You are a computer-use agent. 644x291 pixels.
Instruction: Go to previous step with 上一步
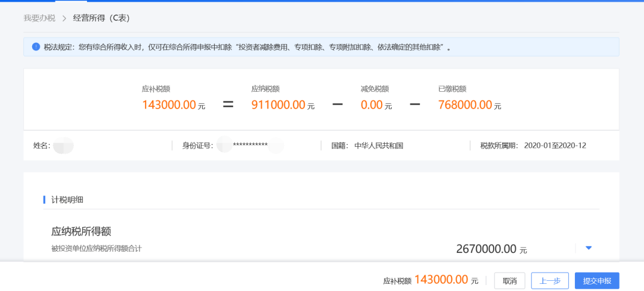549,281
